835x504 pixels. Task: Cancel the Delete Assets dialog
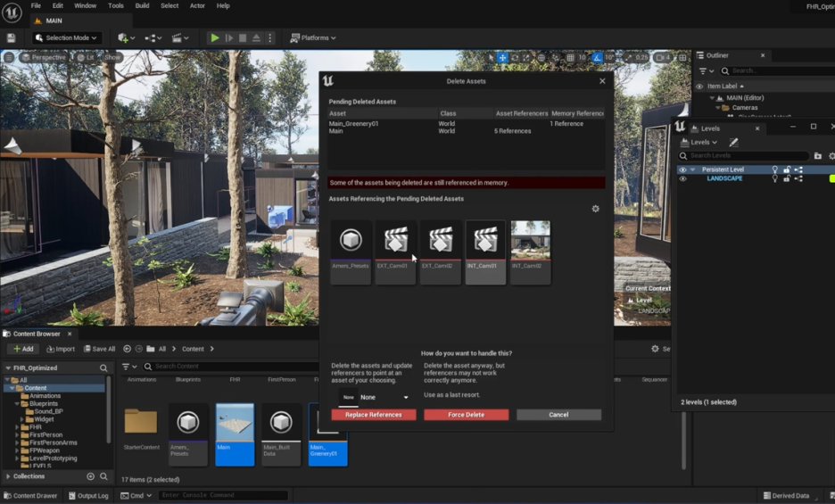(558, 415)
